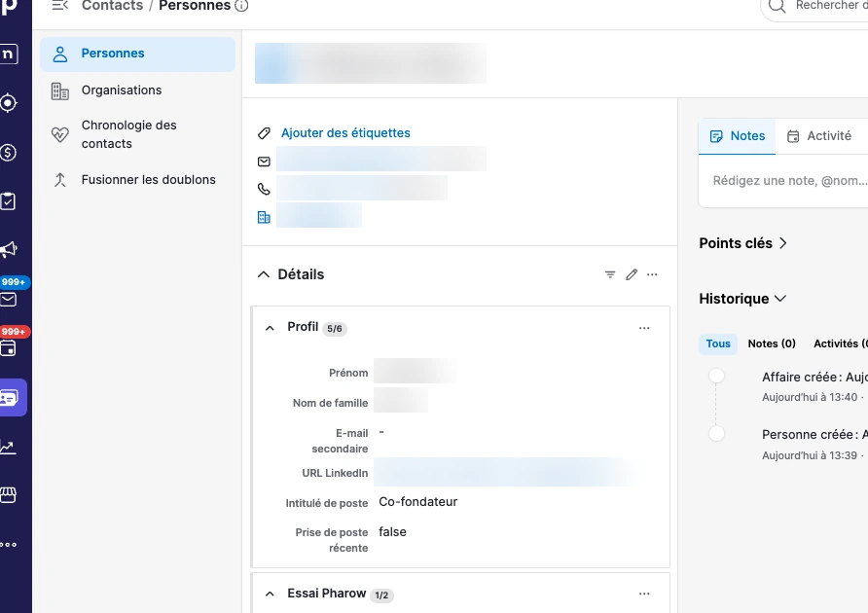Toggle the Historique dropdown
Screen dimensions: 868x613
[780, 299]
